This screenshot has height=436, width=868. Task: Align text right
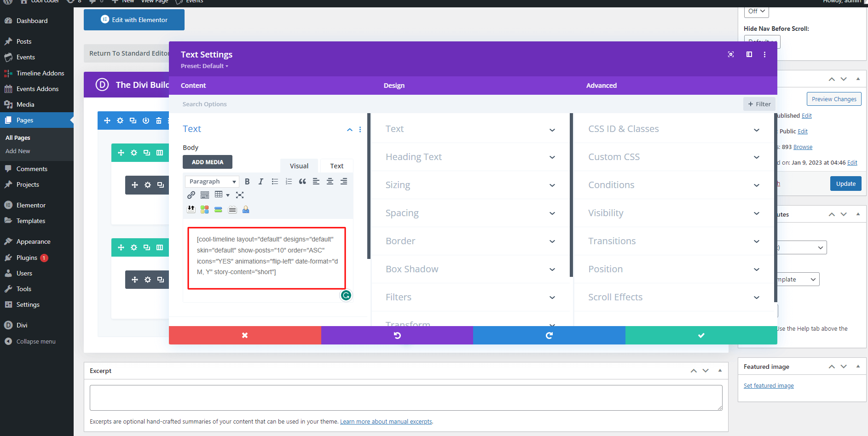tap(344, 182)
